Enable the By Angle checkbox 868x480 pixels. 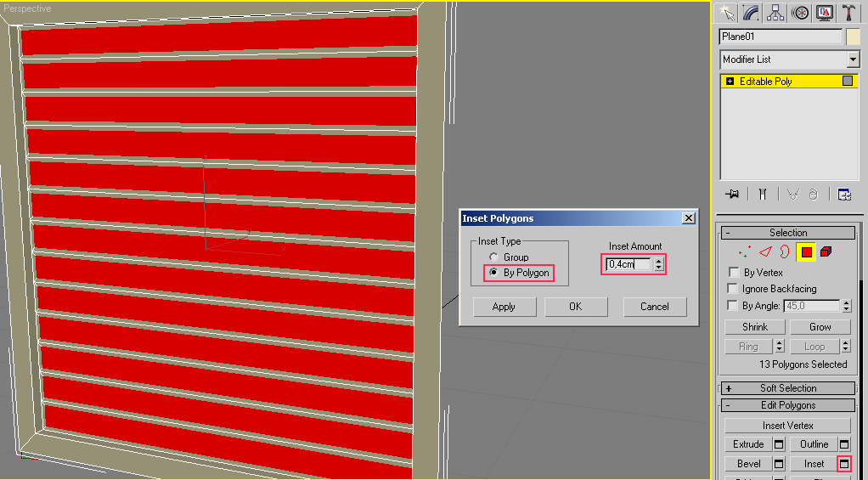tap(732, 306)
